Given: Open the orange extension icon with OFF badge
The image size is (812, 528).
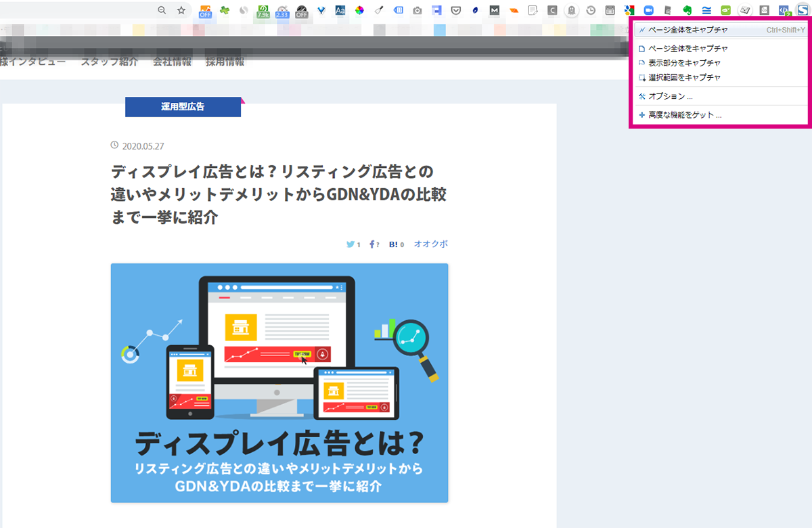Looking at the screenshot, I should 205,11.
